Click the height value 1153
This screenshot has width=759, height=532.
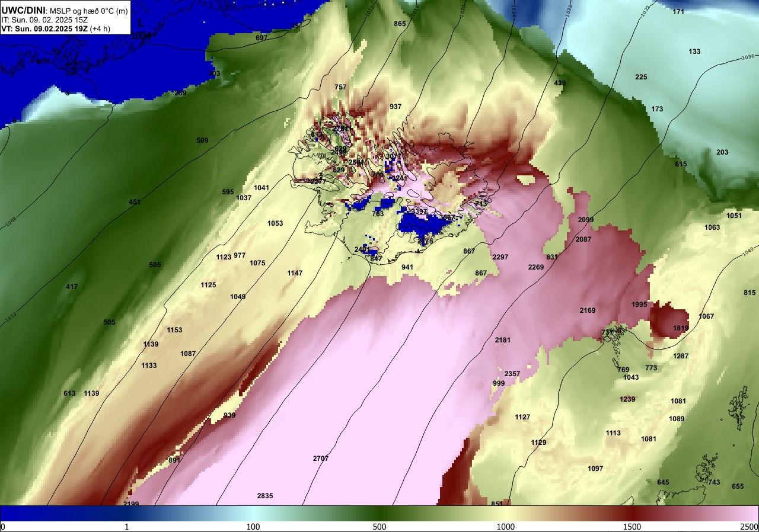174,330
